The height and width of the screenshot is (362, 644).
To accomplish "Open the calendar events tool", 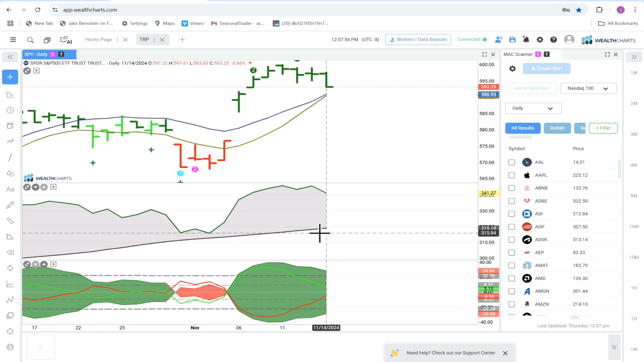I will point(10,126).
